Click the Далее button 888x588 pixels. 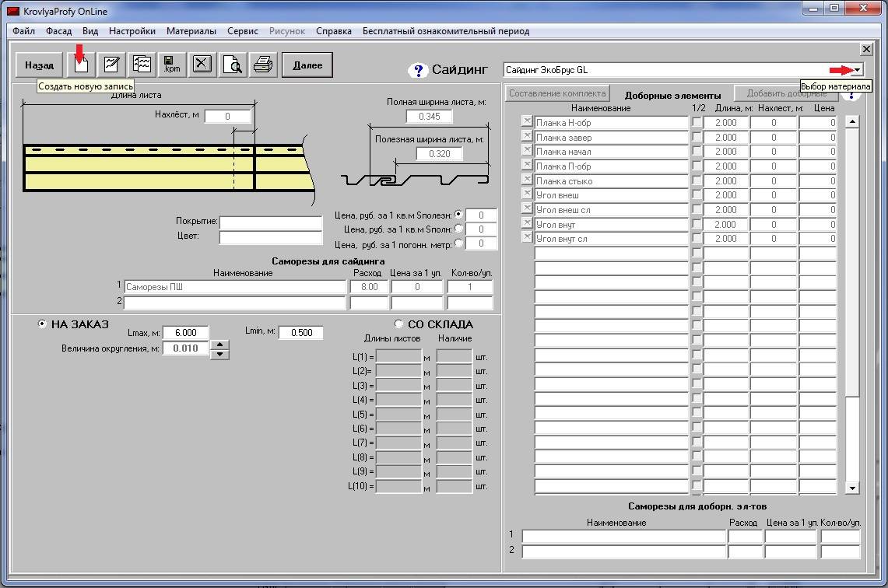[307, 65]
